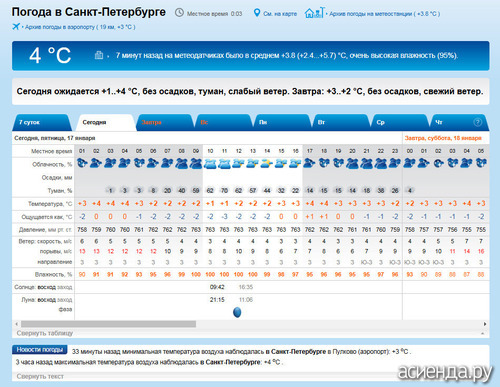Viewport: 500px width, 387px height.
Task: Open the См. на карте link
Action: [280, 14]
